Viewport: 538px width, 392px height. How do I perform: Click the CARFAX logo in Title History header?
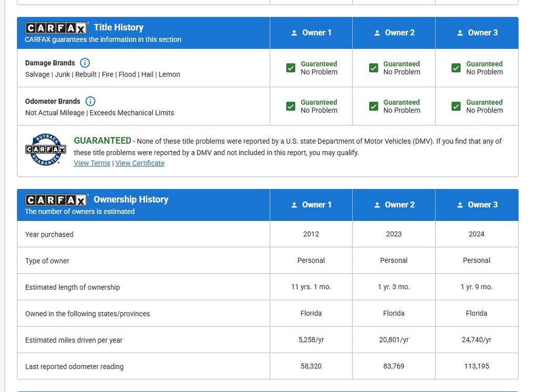[x=56, y=28]
